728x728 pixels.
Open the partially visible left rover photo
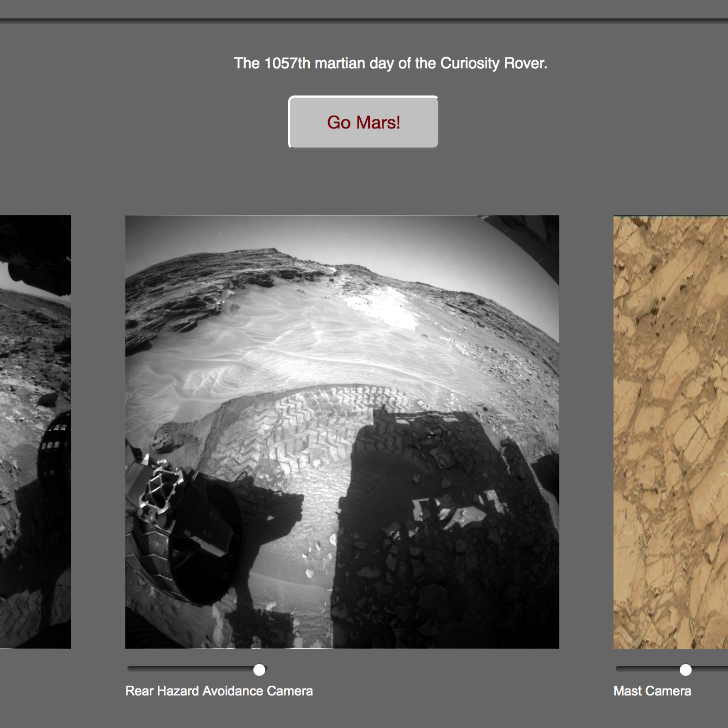point(35,432)
